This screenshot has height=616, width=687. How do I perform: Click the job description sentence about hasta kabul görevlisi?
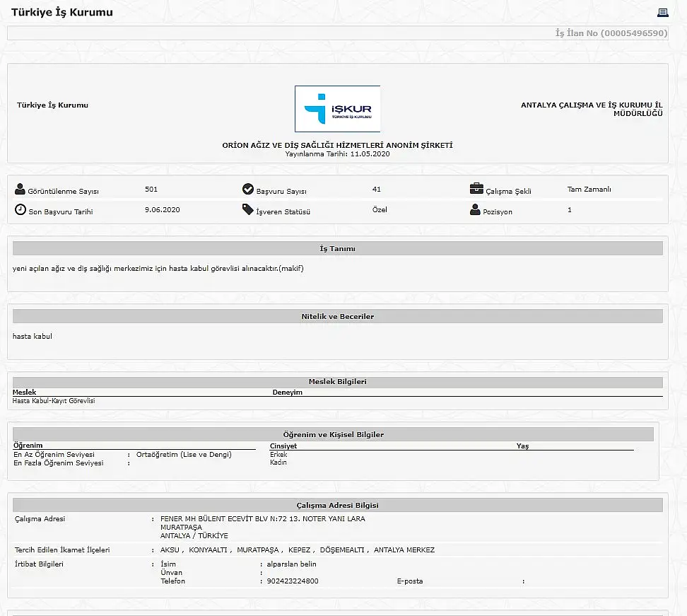pos(158,268)
